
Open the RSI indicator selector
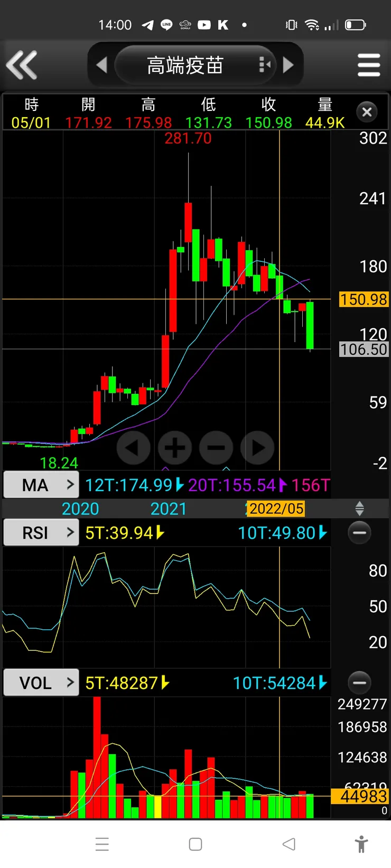(41, 533)
